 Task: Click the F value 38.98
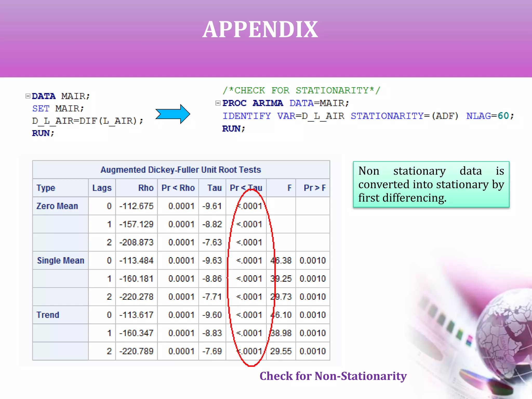[x=281, y=333]
